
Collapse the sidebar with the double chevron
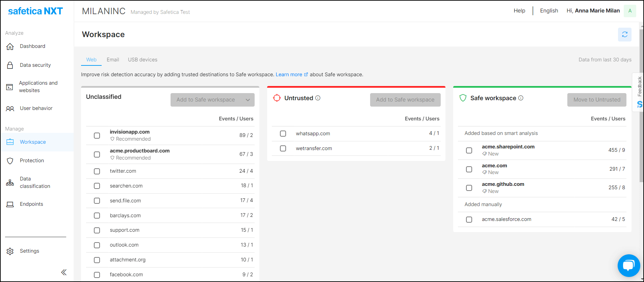point(64,272)
